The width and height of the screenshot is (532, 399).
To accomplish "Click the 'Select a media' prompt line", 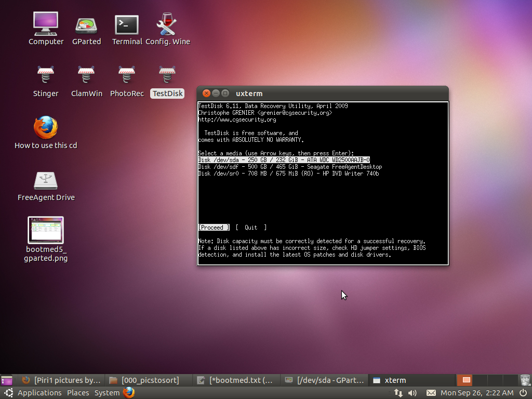I will click(x=276, y=153).
